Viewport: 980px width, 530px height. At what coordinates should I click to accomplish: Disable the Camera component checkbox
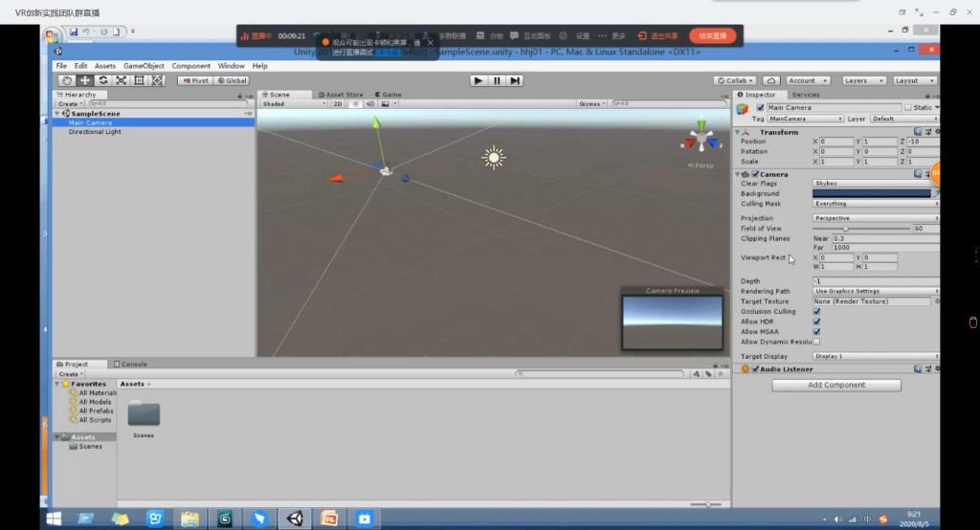pyautogui.click(x=755, y=174)
